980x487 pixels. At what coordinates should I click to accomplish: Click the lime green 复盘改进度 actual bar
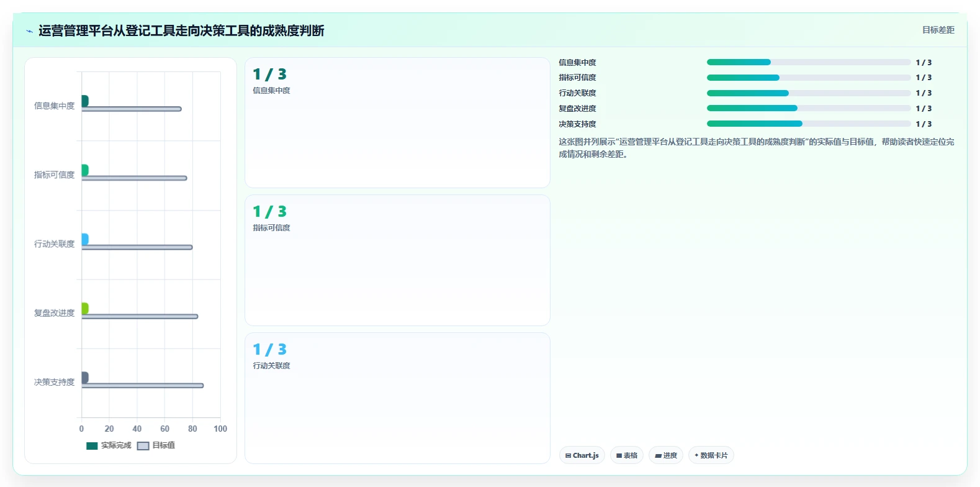(85, 308)
